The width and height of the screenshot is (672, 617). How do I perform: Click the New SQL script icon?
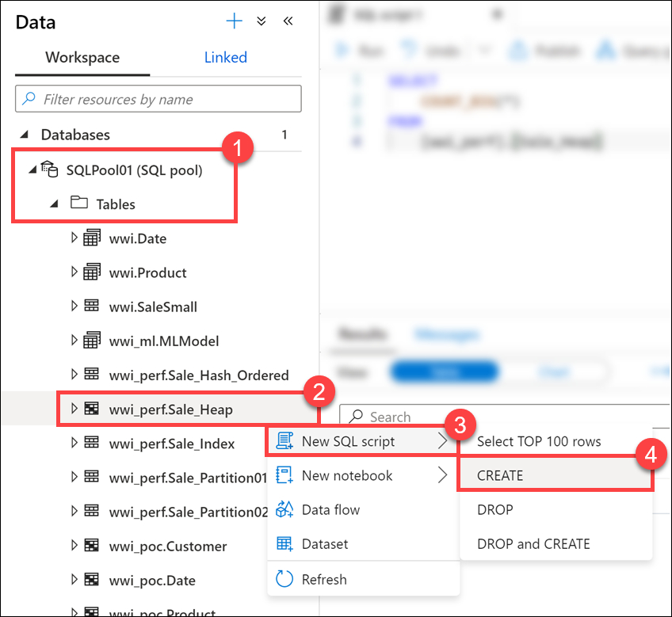point(285,442)
